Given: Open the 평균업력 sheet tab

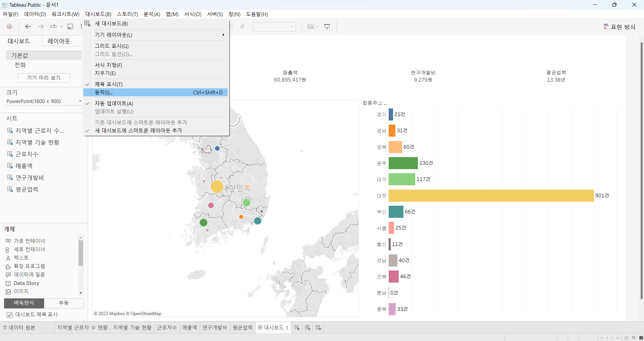Looking at the screenshot, I should pyautogui.click(x=243, y=328).
